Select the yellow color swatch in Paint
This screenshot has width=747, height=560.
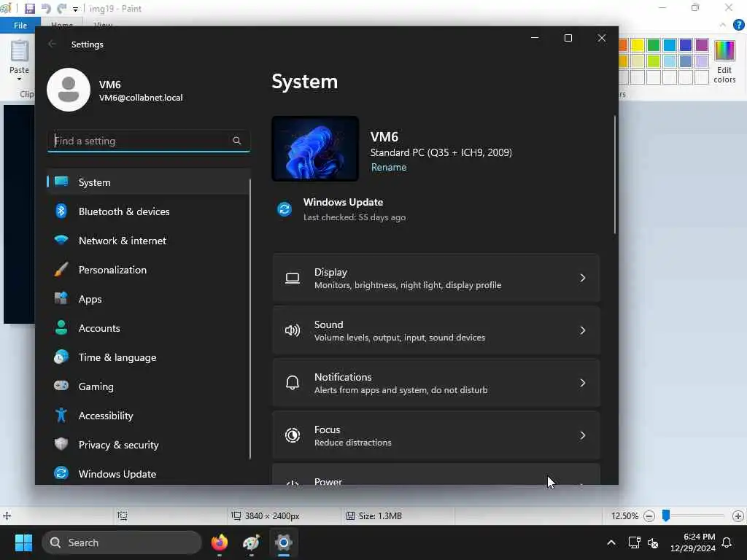638,44
